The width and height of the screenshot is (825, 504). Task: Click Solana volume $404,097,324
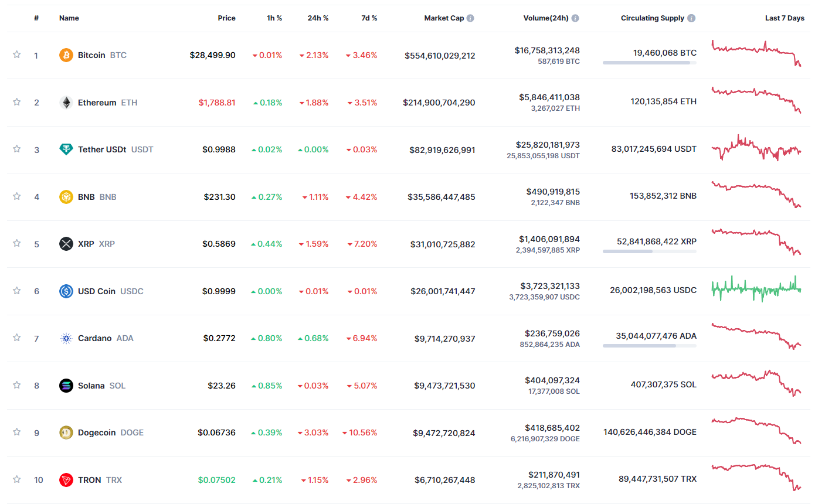pos(552,380)
